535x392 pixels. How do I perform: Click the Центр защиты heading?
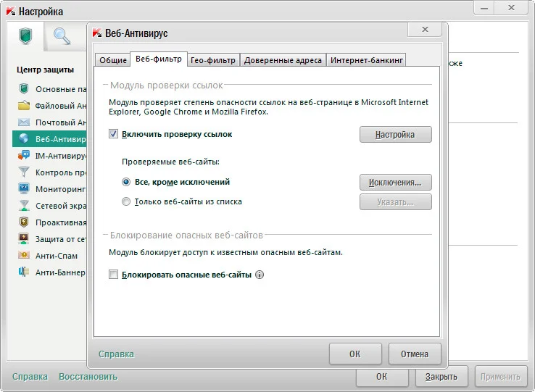coord(46,70)
